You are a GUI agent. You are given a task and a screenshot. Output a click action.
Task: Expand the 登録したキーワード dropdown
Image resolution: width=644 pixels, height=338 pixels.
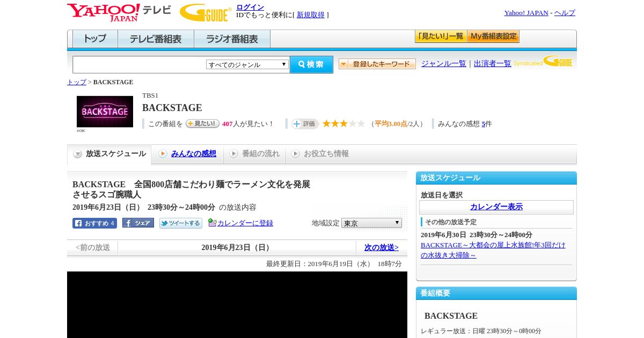tap(377, 64)
